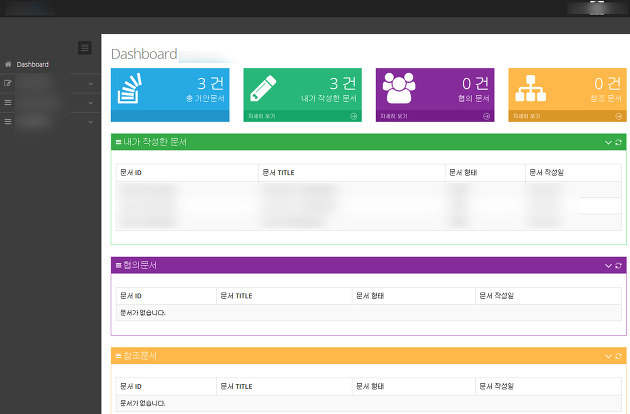Click the 3 건 내가 작성한 문서 count
This screenshot has height=414, width=630.
click(343, 84)
